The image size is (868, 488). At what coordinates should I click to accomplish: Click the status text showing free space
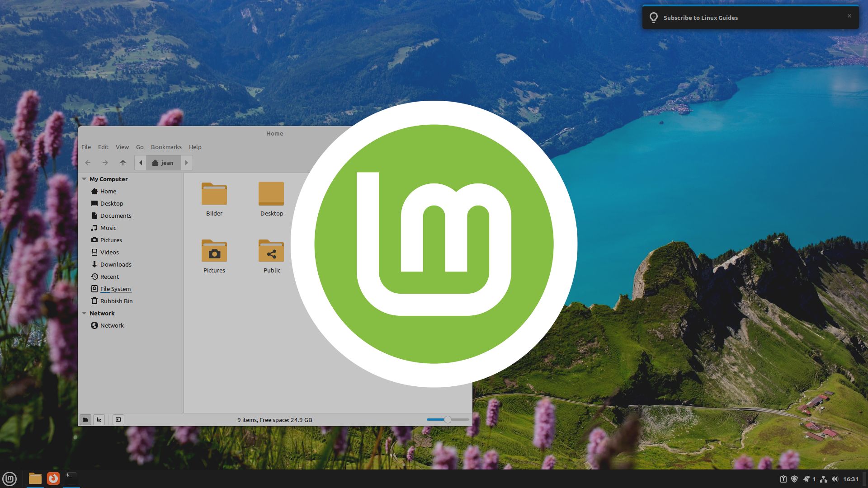point(275,420)
